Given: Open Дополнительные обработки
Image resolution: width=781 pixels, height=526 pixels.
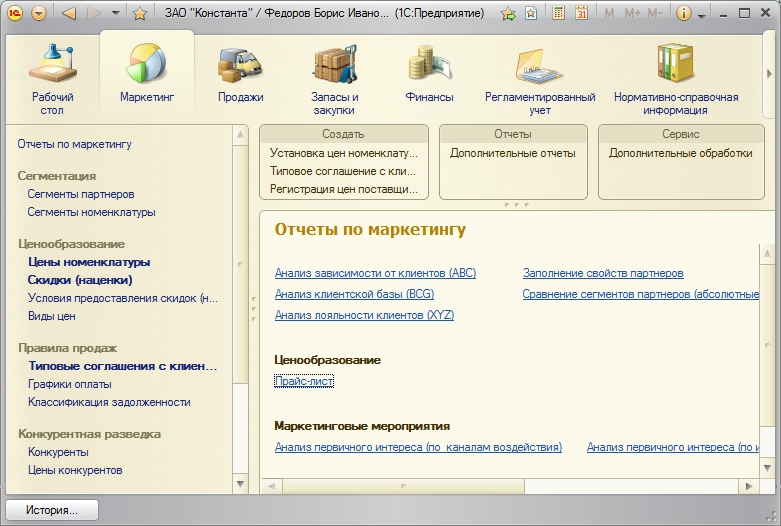Looking at the screenshot, I should click(680, 153).
